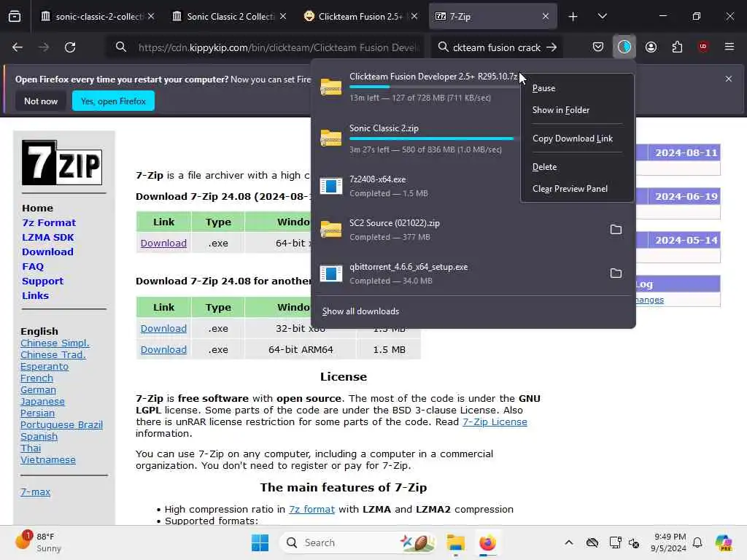Click the Not now button
747x560 pixels.
41,101
